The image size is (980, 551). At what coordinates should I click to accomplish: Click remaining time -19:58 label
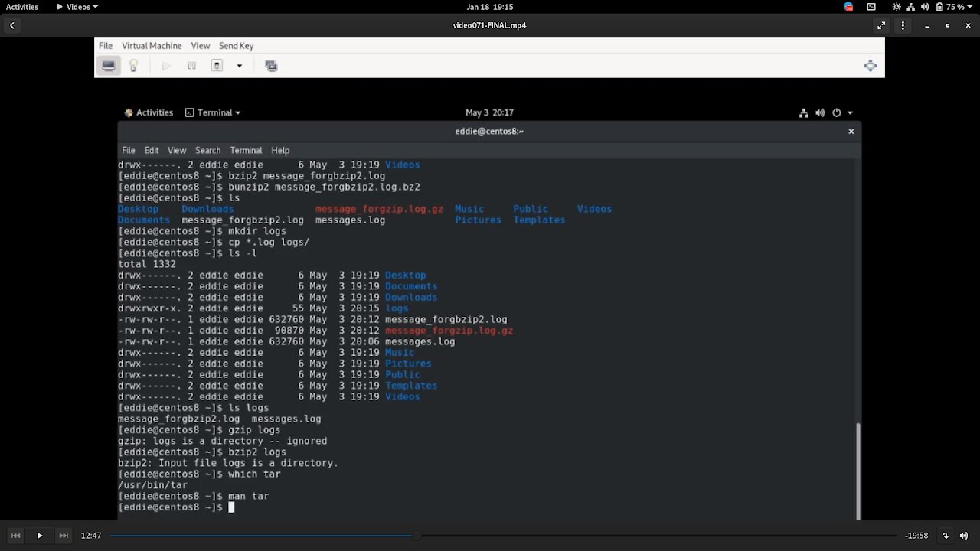pyautogui.click(x=916, y=536)
